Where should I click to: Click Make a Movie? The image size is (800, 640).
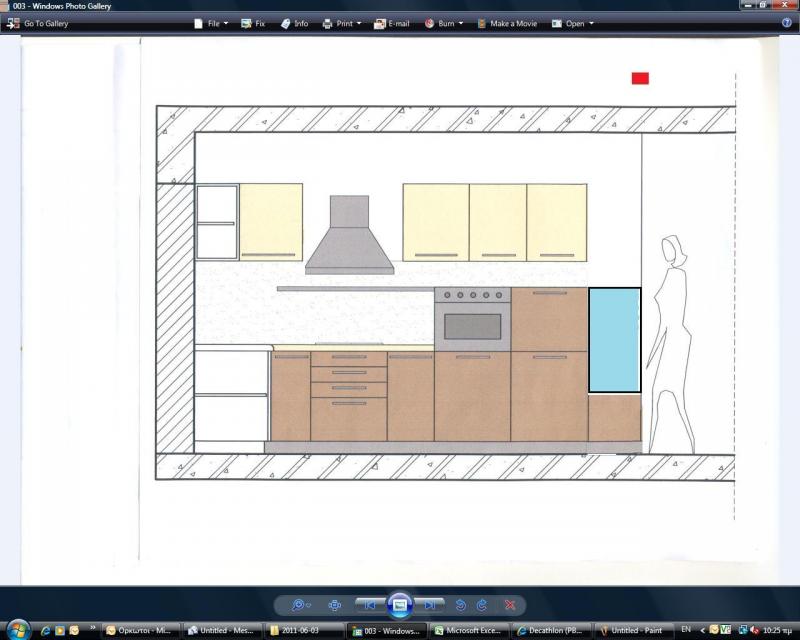509,23
